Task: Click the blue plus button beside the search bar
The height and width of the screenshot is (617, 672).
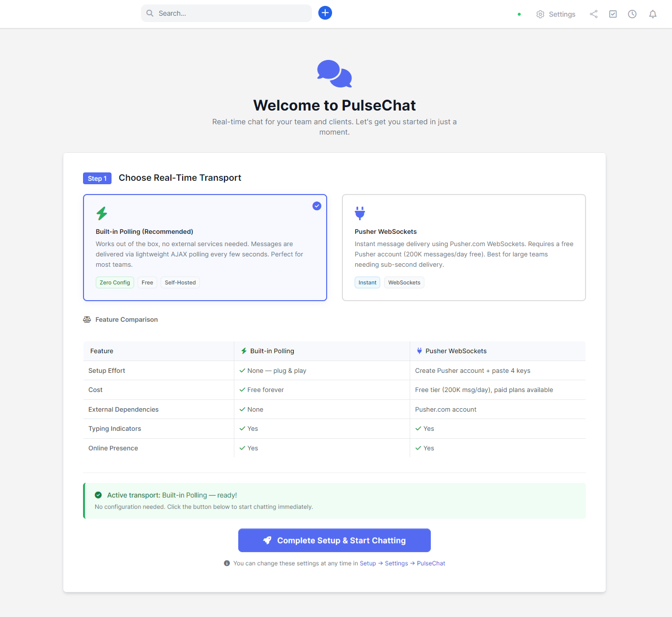Action: 325,13
